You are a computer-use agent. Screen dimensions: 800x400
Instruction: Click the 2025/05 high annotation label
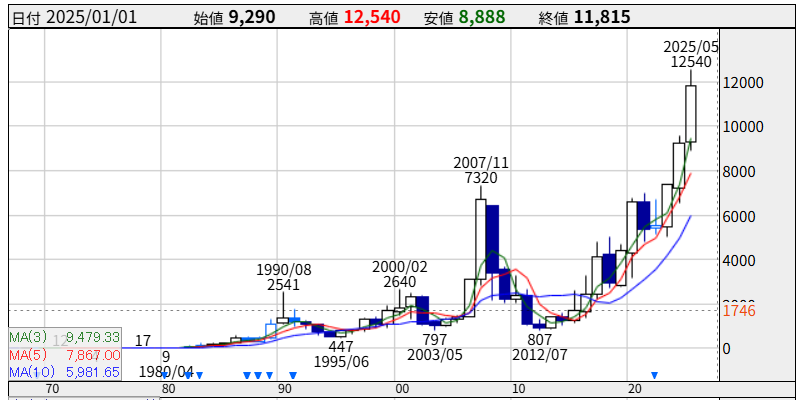(x=691, y=54)
